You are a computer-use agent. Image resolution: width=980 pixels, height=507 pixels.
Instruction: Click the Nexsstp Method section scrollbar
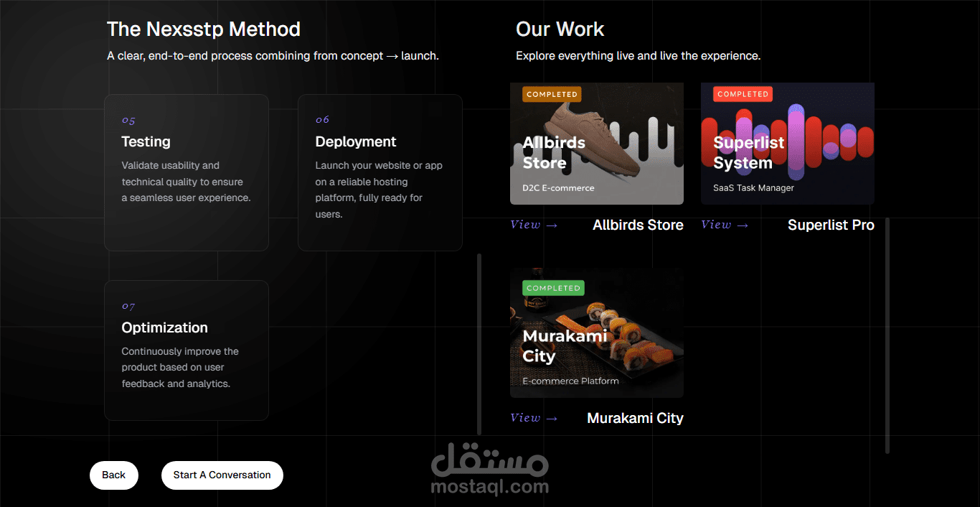pyautogui.click(x=479, y=344)
